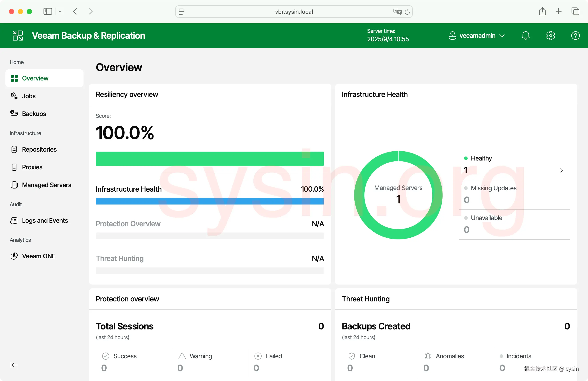The image size is (588, 381).
Task: Click the Veeam app logo icon
Action: 18,36
